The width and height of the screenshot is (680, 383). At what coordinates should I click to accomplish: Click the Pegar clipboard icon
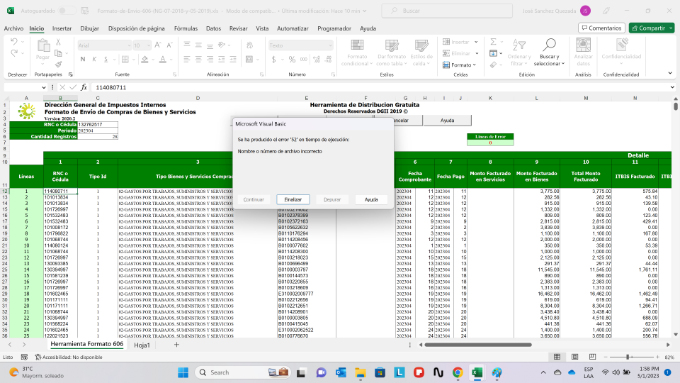click(x=43, y=46)
